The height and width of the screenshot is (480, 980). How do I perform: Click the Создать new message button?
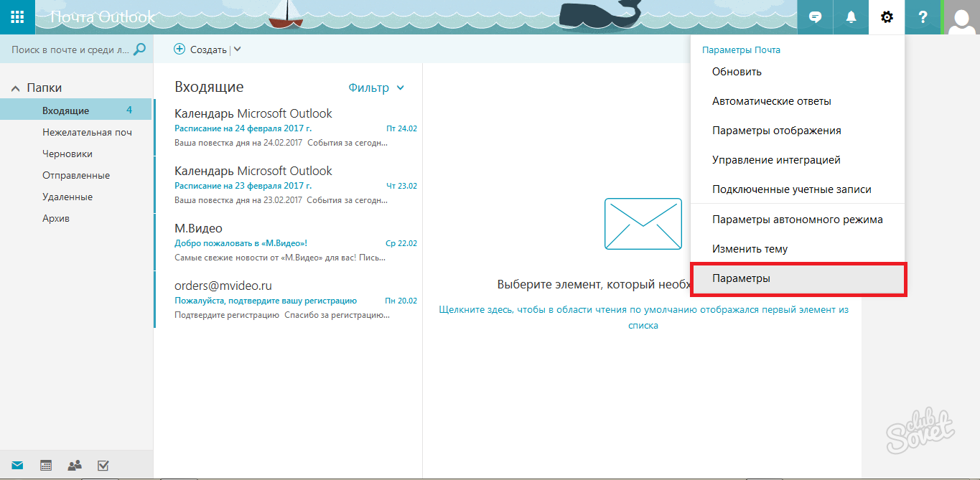(x=200, y=50)
